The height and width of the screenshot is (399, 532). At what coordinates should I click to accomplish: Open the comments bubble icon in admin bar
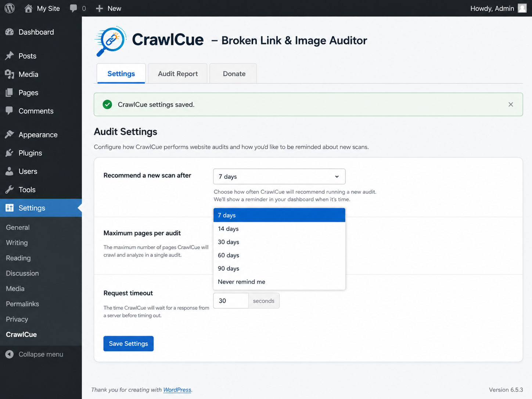73,8
